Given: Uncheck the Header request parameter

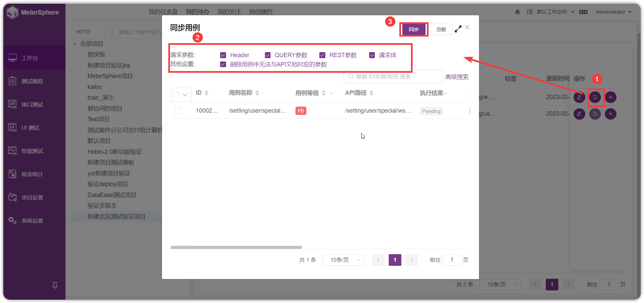Looking at the screenshot, I should point(223,55).
